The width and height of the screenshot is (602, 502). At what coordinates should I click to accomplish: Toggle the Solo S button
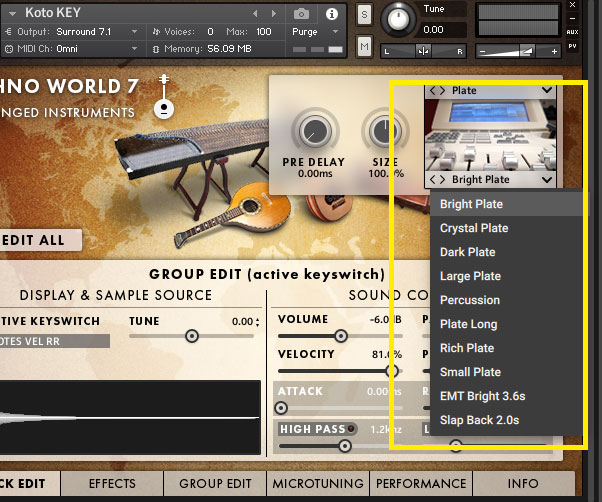364,15
